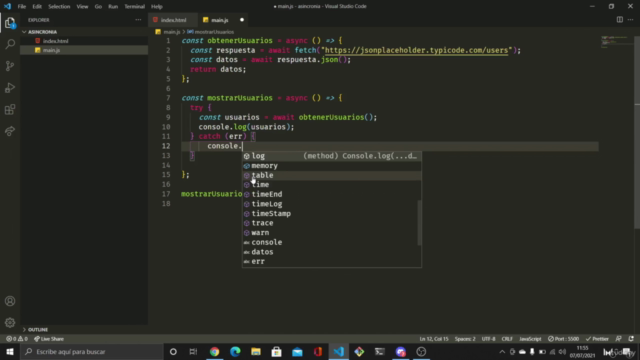Open editor more actions ellipsis
640x360 pixels.
click(x=631, y=20)
